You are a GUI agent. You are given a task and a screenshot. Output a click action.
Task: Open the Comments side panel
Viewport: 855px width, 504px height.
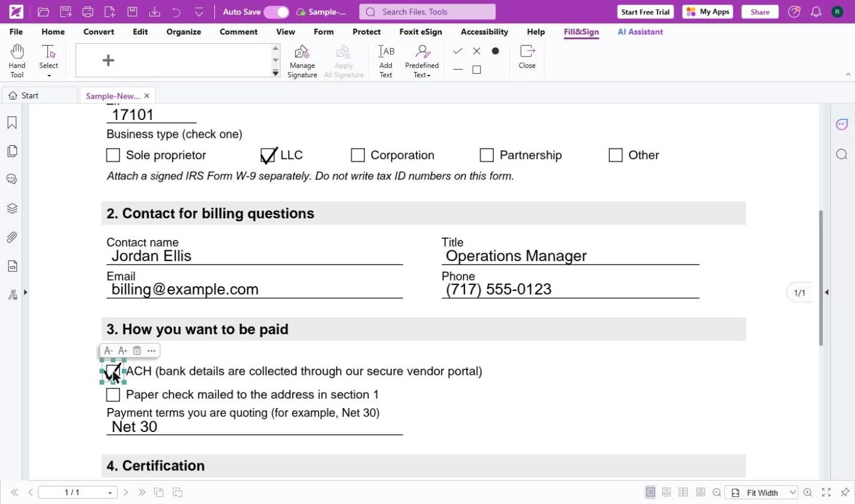[12, 179]
